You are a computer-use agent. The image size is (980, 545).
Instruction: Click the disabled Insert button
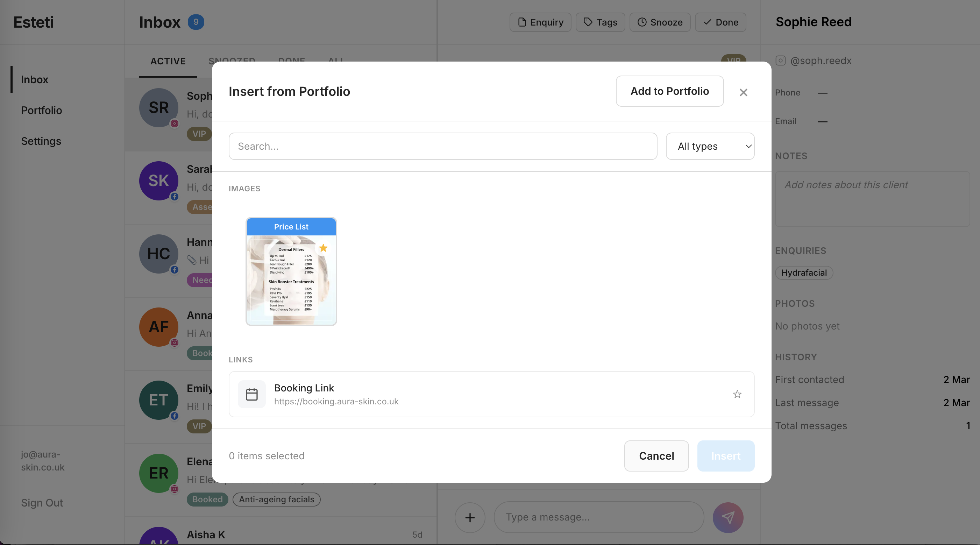(x=725, y=456)
